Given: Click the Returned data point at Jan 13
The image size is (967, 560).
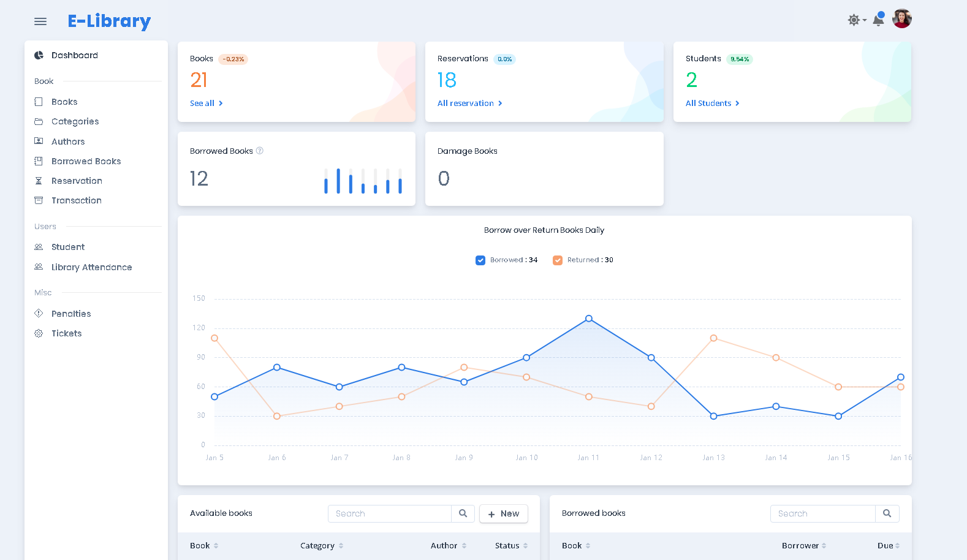Looking at the screenshot, I should click(x=714, y=338).
